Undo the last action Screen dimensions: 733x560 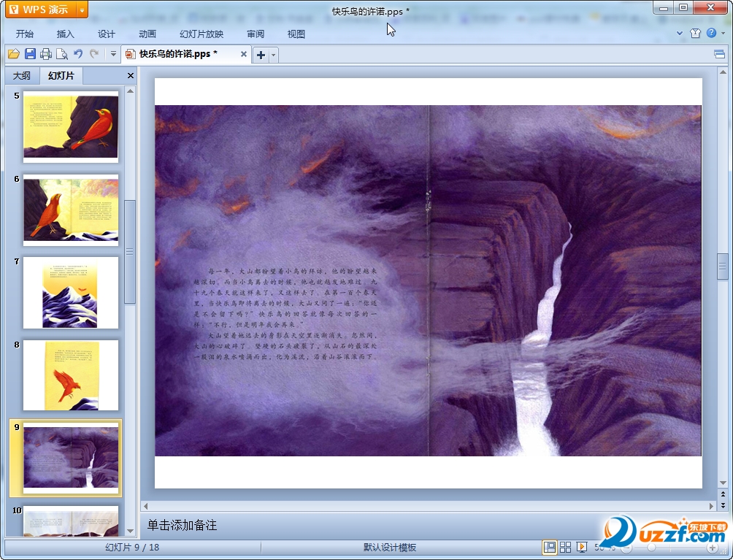78,54
